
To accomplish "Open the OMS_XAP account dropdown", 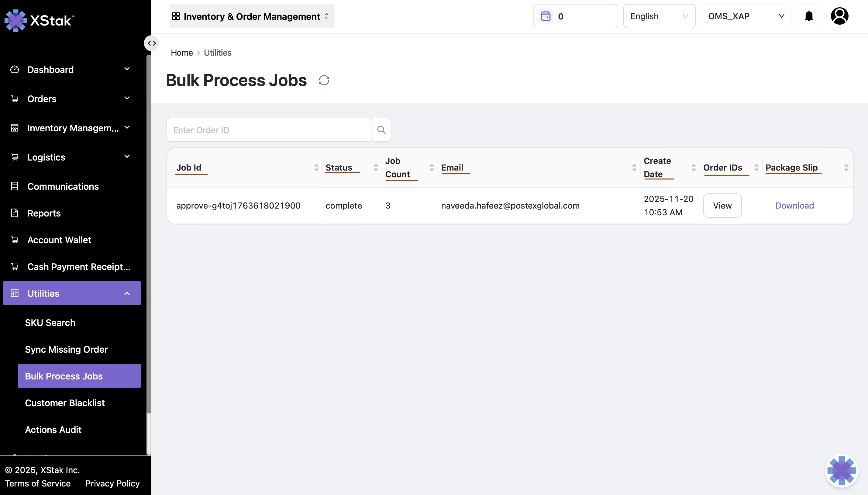I will pos(746,16).
